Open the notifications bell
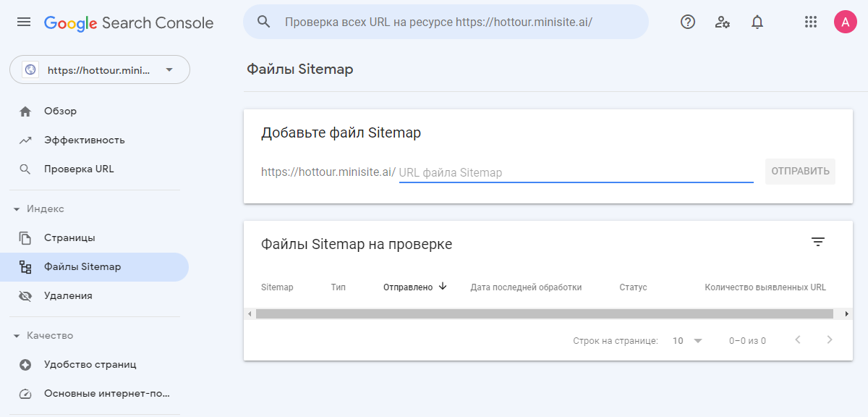 point(757,22)
